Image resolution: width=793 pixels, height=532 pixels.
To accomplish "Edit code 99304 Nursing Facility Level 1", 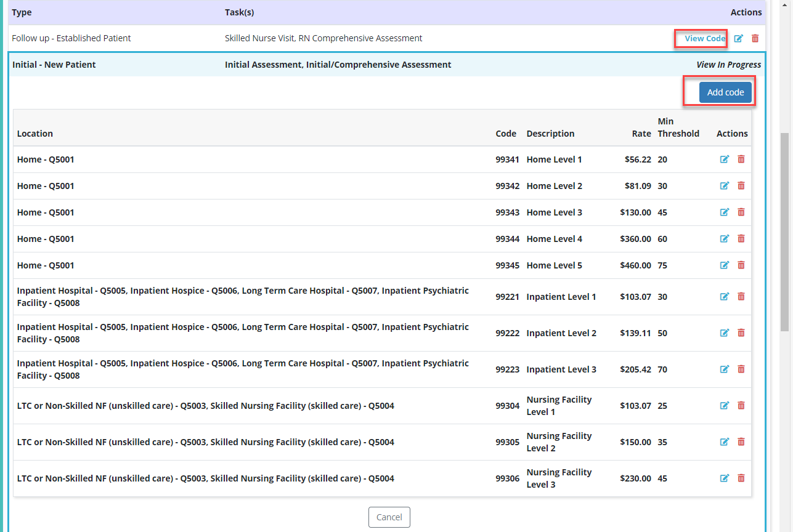I will tap(725, 406).
